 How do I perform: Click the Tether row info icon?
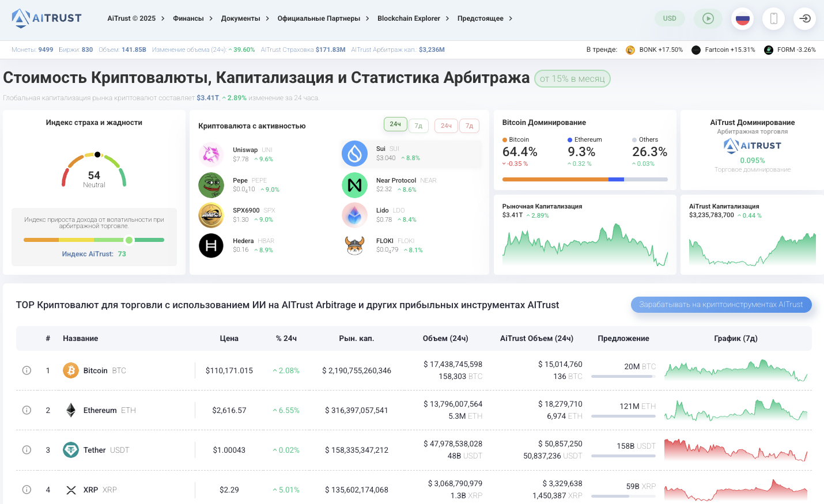(27, 450)
